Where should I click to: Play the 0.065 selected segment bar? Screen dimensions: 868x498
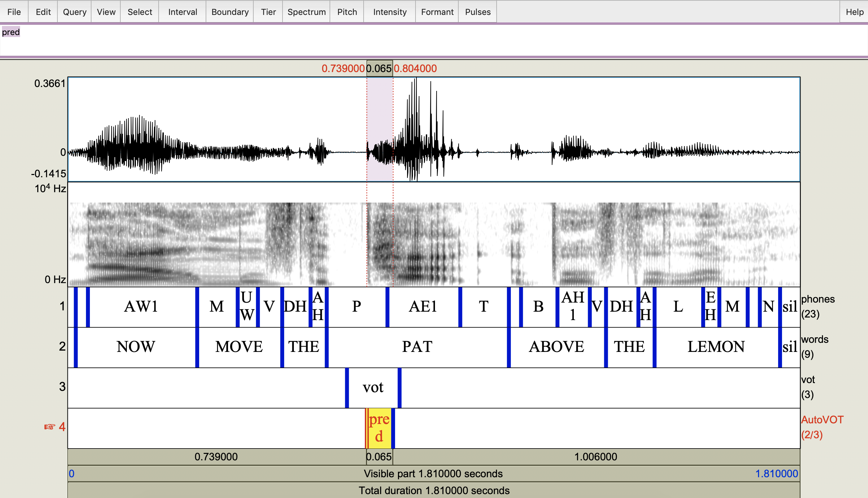[379, 457]
